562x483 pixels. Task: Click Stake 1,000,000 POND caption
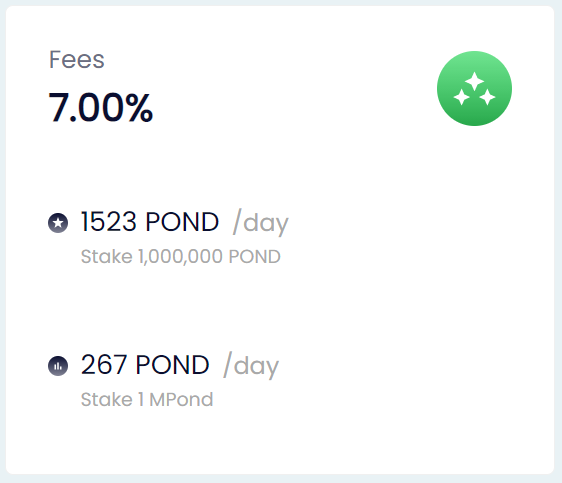pyautogui.click(x=181, y=257)
